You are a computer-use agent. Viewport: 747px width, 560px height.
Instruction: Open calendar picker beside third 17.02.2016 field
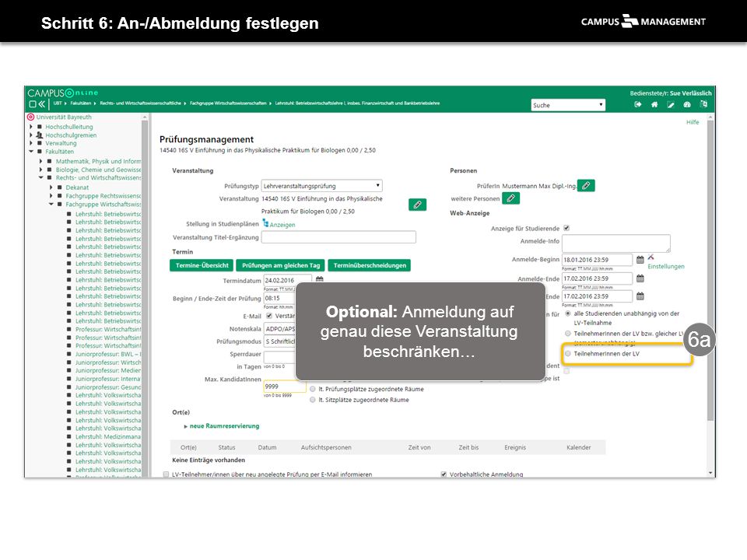click(640, 296)
